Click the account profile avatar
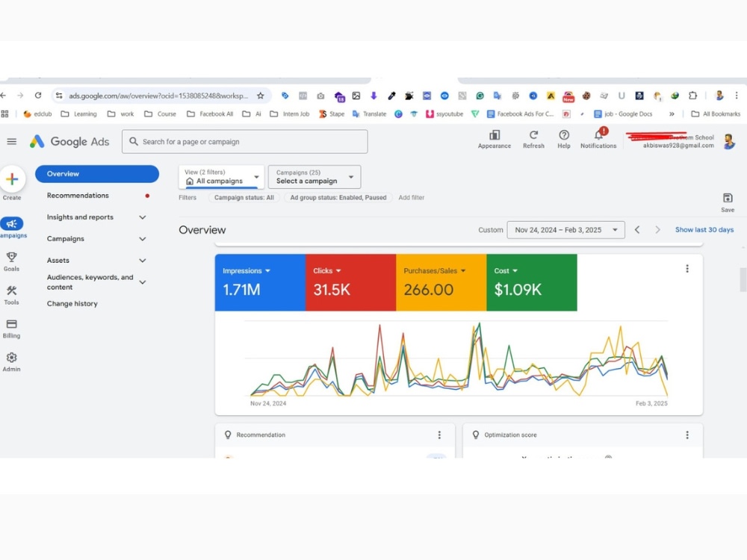Screen dimensions: 747x560 (729, 141)
